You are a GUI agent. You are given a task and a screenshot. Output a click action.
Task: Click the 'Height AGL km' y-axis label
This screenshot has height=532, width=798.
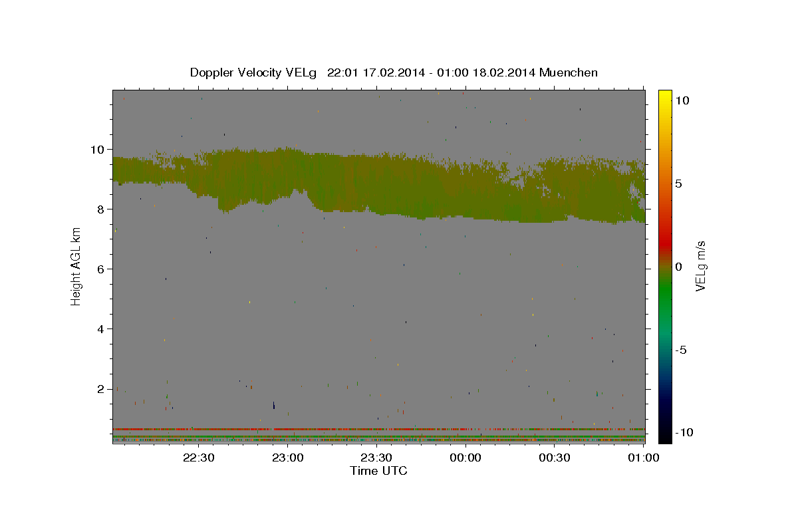76,266
